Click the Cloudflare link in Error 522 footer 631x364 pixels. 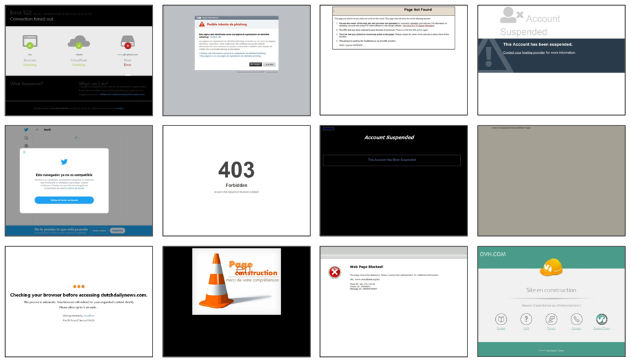[120, 109]
